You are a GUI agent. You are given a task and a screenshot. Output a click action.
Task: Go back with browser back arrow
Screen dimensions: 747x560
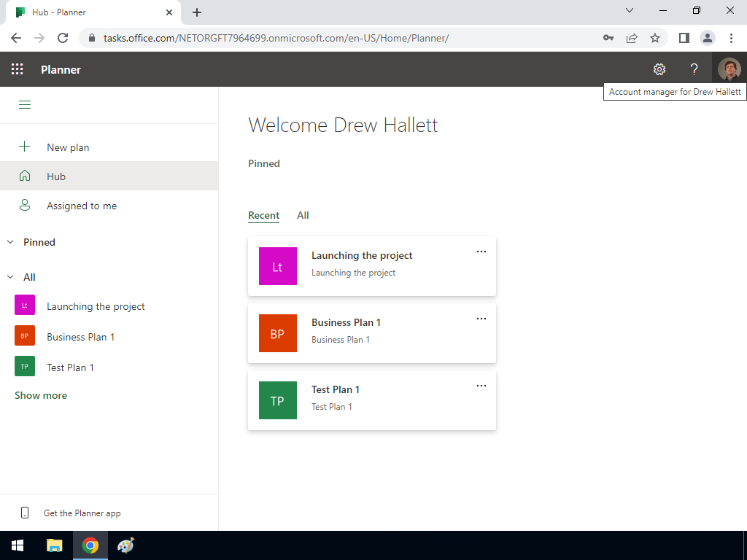16,38
